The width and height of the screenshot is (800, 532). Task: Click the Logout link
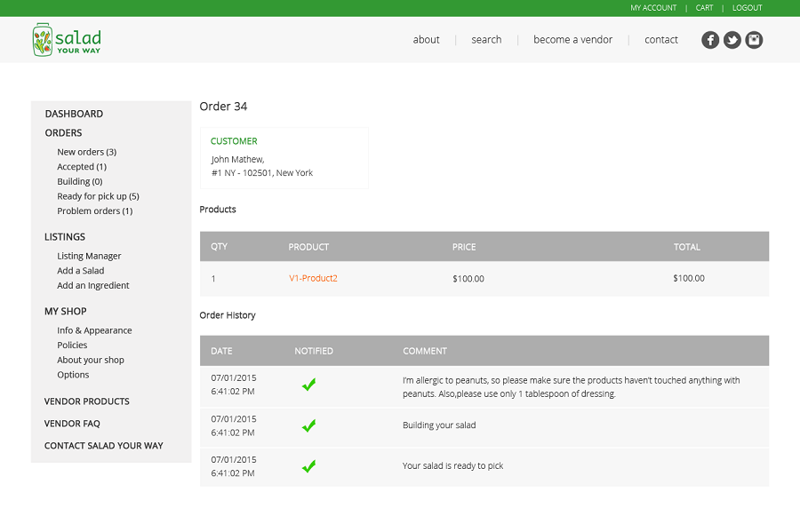point(747,8)
